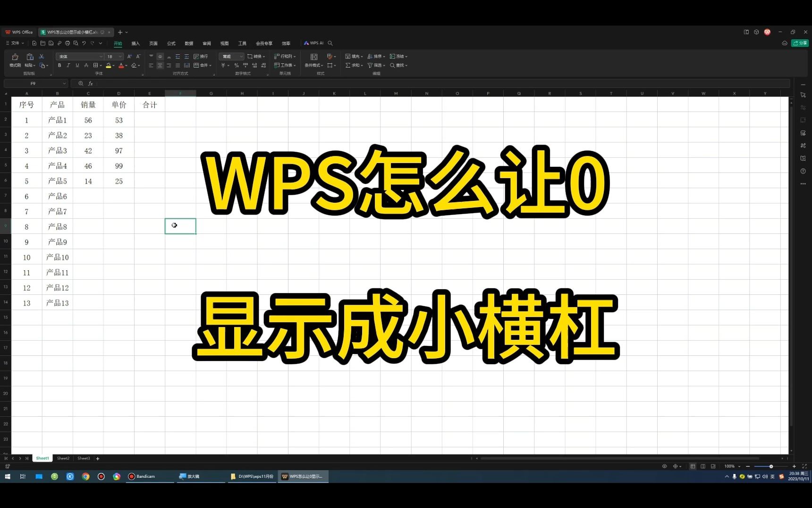Open the Bandicam taskbar application
The width and height of the screenshot is (812, 508).
[142, 476]
